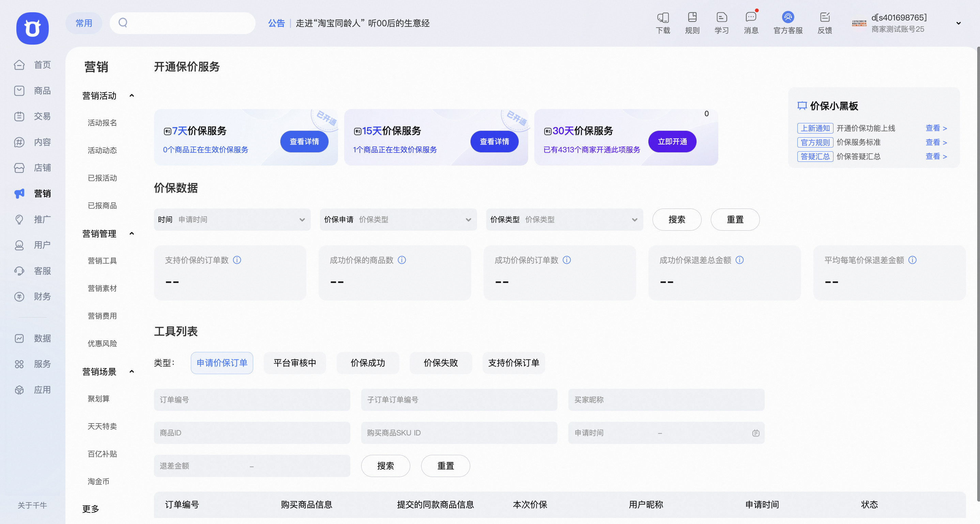Image resolution: width=980 pixels, height=524 pixels.
Task: Focus the 订单编号 input field
Action: (252, 400)
